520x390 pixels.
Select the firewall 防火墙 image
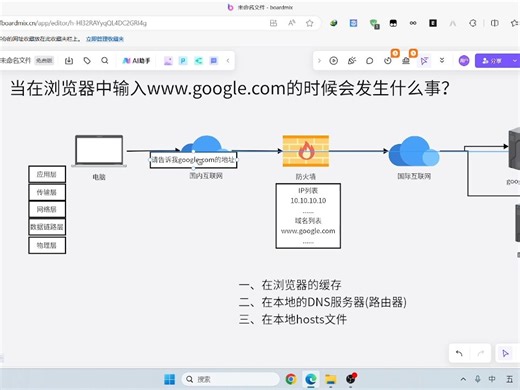click(306, 151)
